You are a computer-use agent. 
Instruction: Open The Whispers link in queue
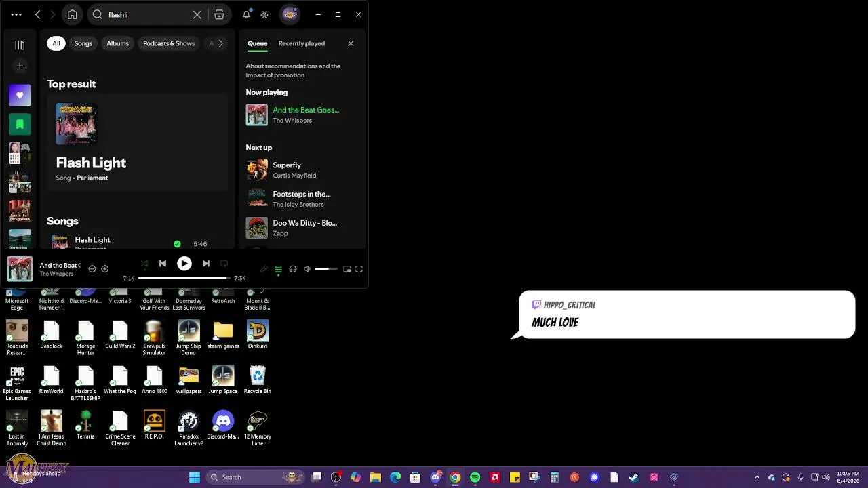[292, 121]
